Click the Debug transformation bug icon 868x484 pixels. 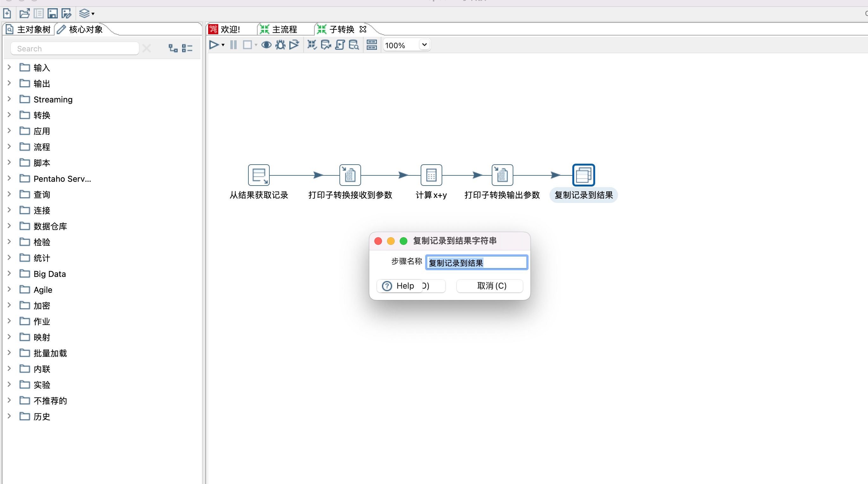coord(280,45)
